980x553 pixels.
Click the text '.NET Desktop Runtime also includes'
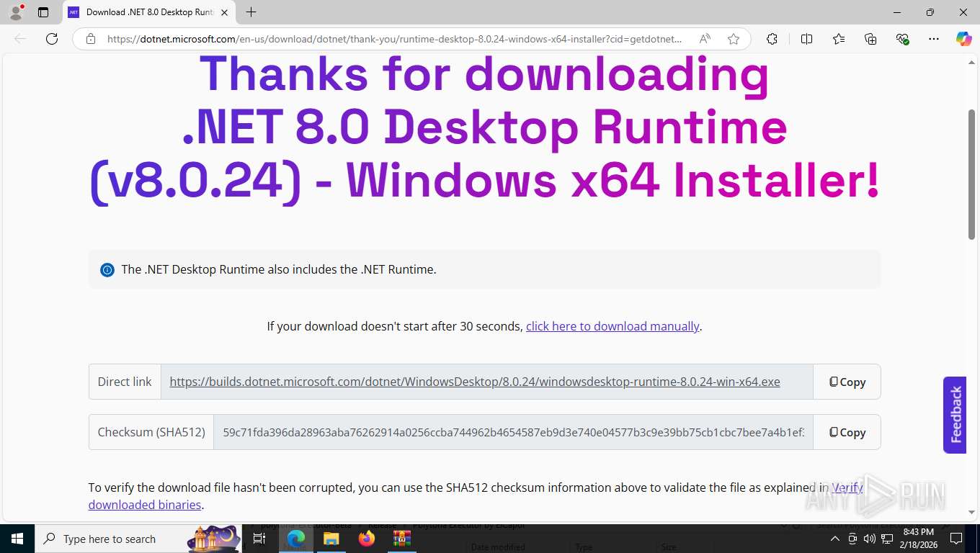[240, 270]
